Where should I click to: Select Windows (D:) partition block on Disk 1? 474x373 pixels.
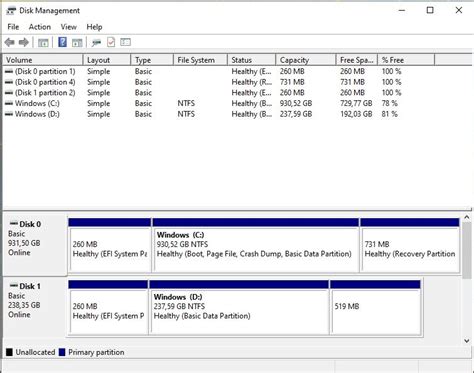[x=239, y=307]
